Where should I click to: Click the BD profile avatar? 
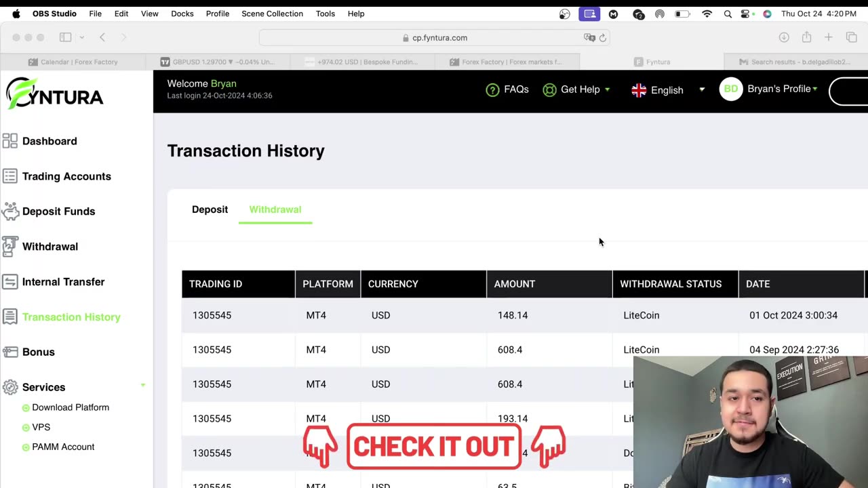click(x=731, y=89)
